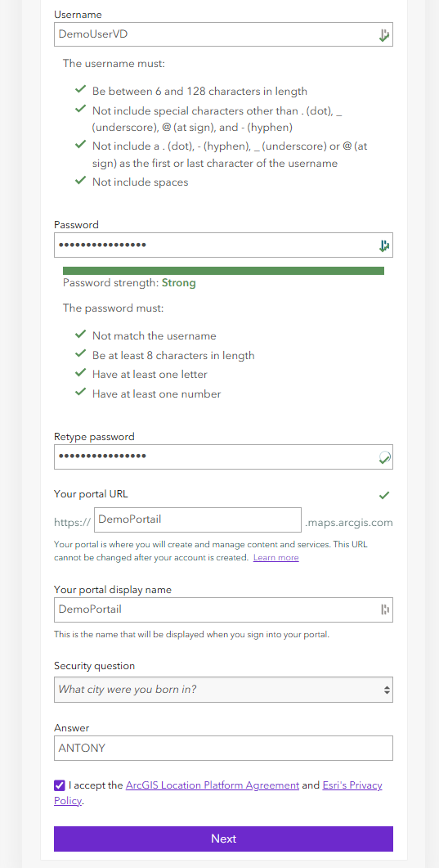Screen dimensions: 439x868
Task: Click the autofill icon in portal display name field
Action: pyautogui.click(x=385, y=610)
